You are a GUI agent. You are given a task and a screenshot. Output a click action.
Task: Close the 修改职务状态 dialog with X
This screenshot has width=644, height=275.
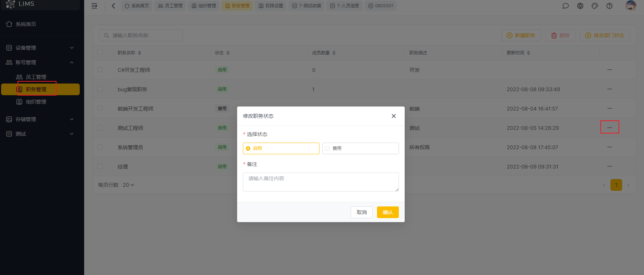coord(394,116)
